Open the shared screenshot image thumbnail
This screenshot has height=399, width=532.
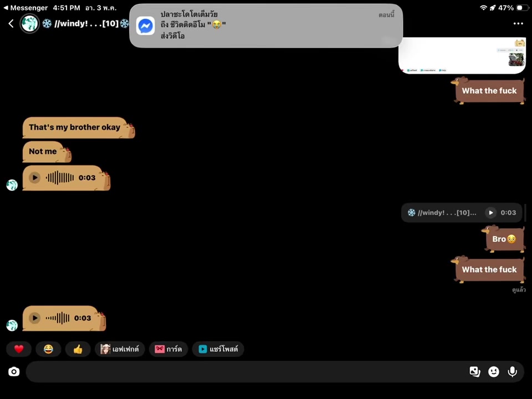point(462,55)
